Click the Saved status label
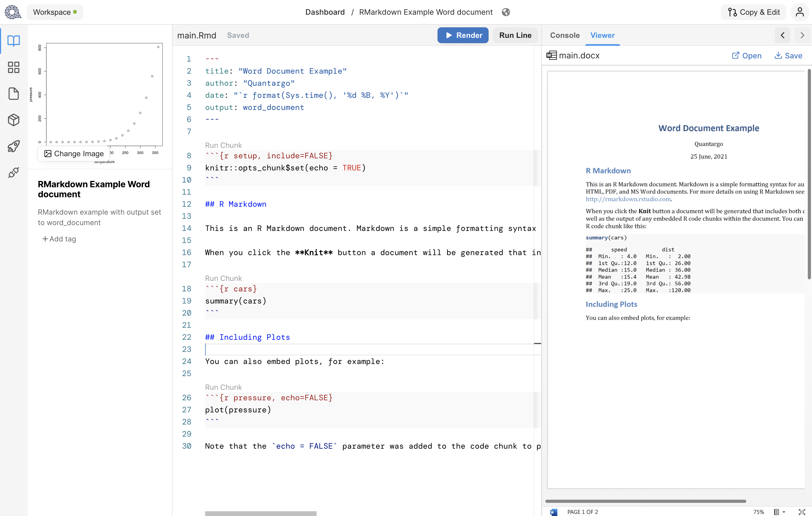812x516 pixels. pyautogui.click(x=238, y=35)
